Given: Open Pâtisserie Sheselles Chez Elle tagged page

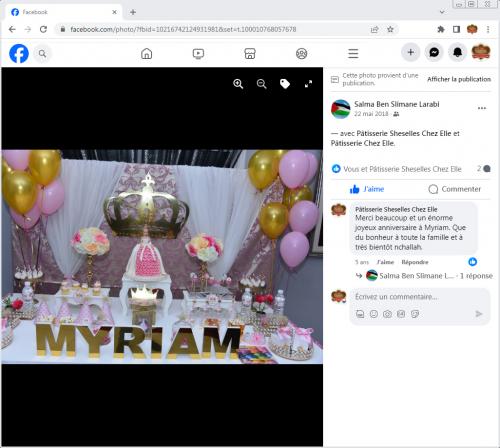Looking at the screenshot, I should tap(404, 133).
